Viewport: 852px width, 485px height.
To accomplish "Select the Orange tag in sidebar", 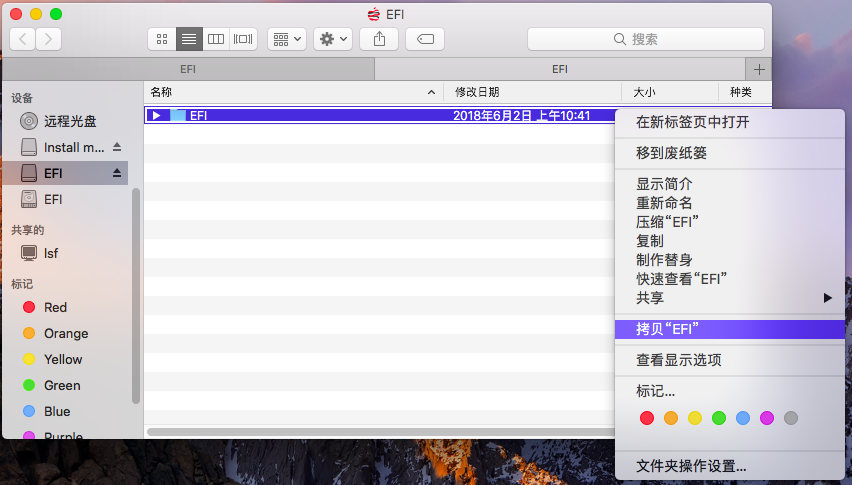I will click(x=65, y=333).
